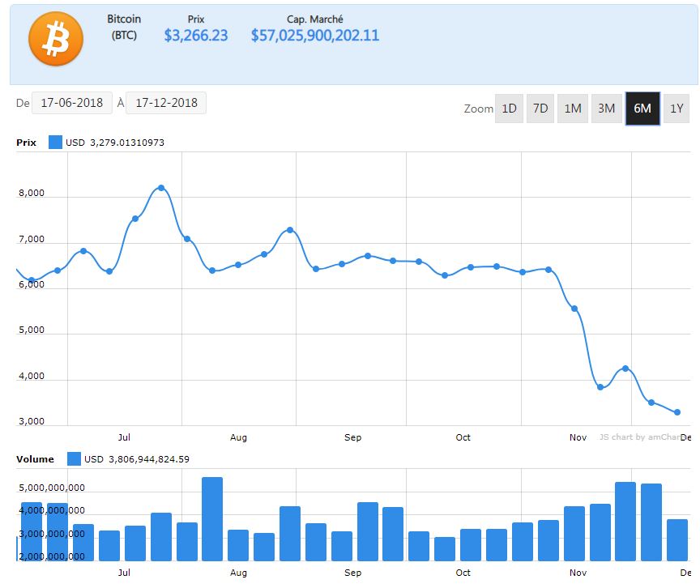Viewport: 700px width, 588px height.
Task: Zoom chart to 1Y range
Action: click(677, 109)
